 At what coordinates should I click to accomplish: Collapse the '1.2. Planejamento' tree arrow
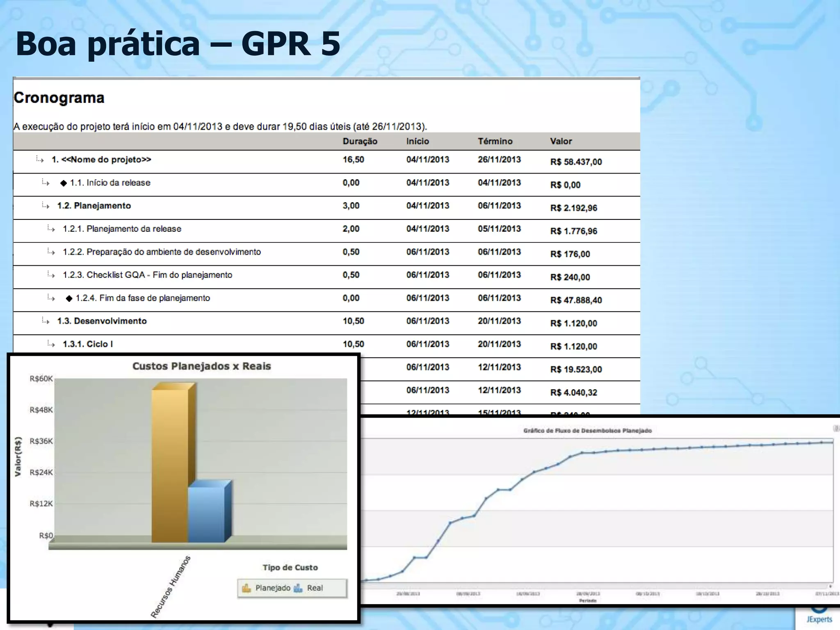click(x=46, y=205)
